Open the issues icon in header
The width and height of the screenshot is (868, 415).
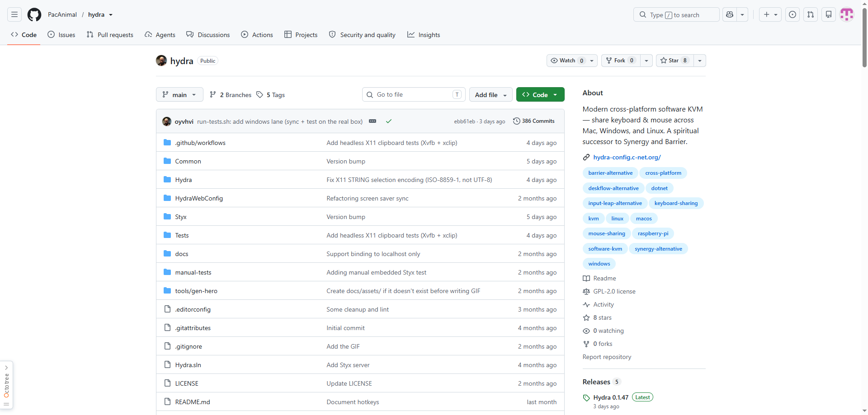coord(793,14)
